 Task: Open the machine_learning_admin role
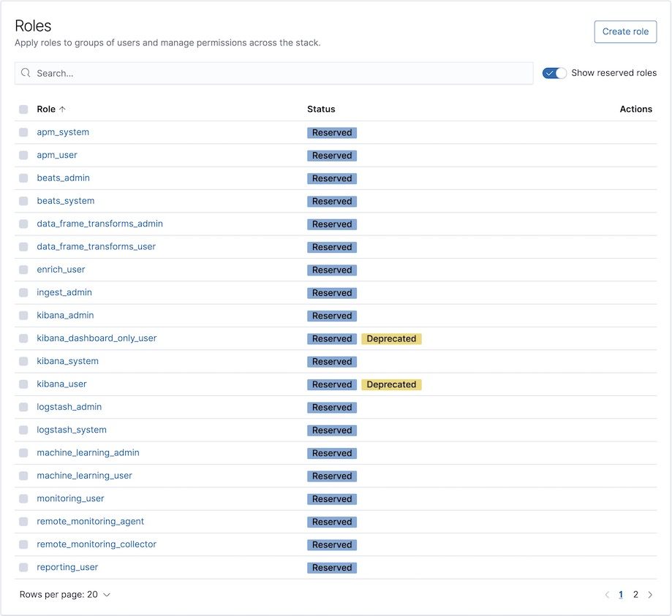[x=88, y=452]
